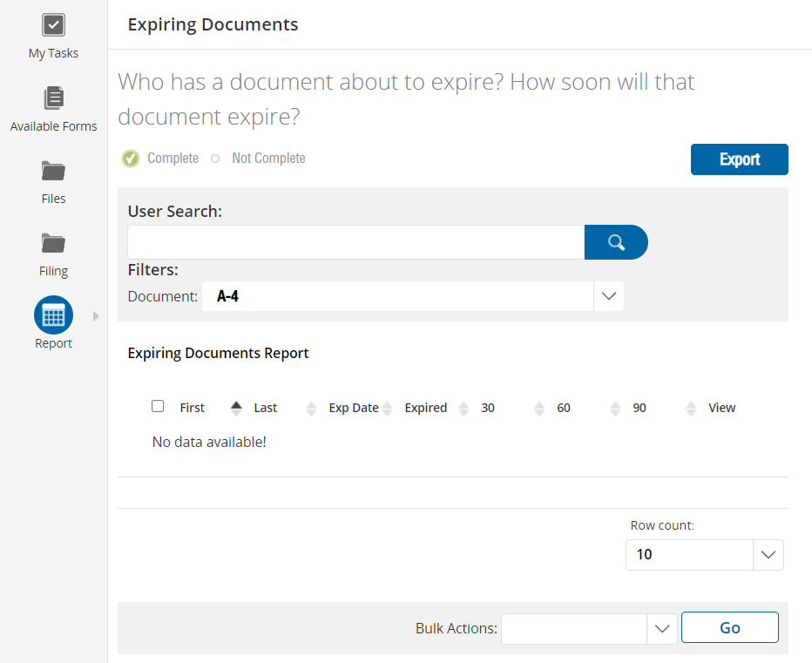The height and width of the screenshot is (663, 812).
Task: Open My Tasks checkmark icon
Action: (x=53, y=25)
